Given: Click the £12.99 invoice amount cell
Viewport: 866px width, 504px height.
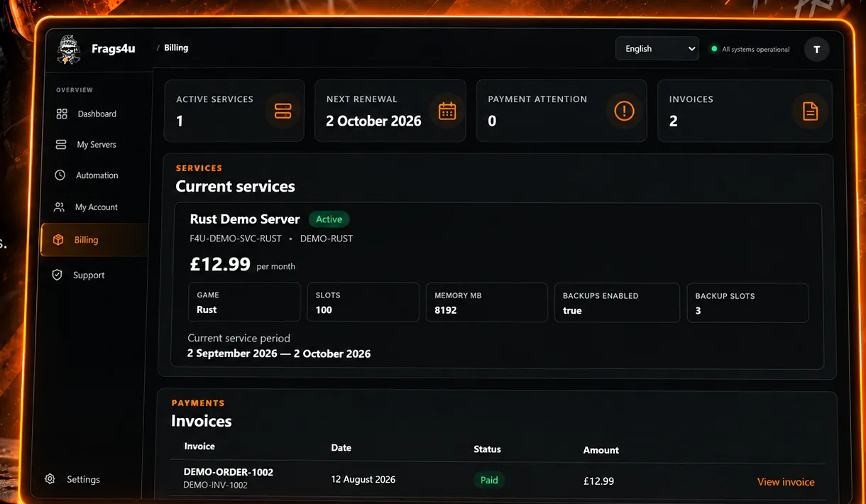Looking at the screenshot, I should pyautogui.click(x=598, y=481).
